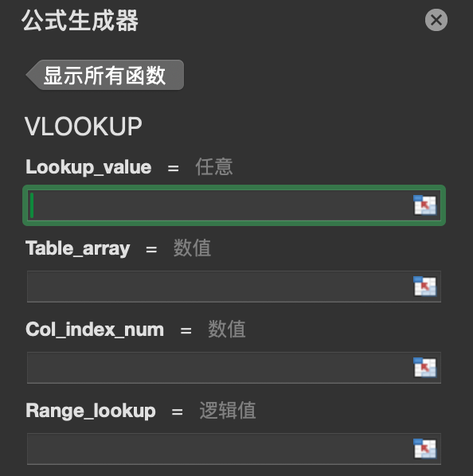This screenshot has height=476, width=473.
Task: Go back via 显示所有函数 button
Action: (x=105, y=75)
